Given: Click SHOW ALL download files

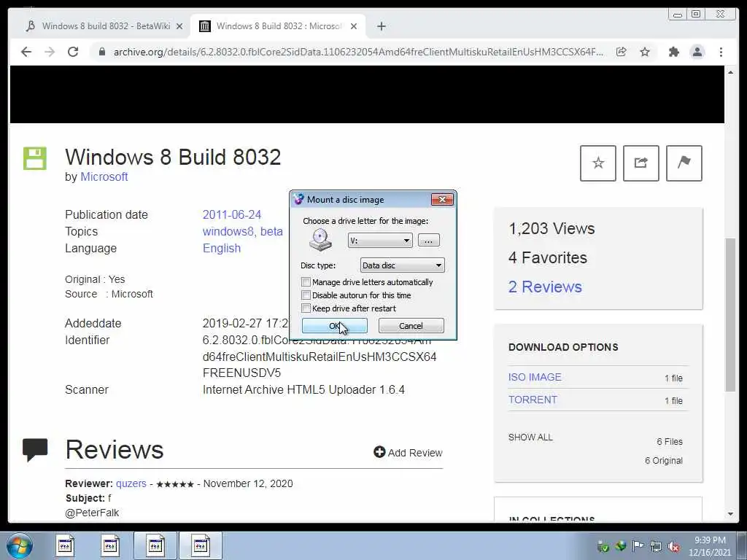Looking at the screenshot, I should tap(530, 437).
